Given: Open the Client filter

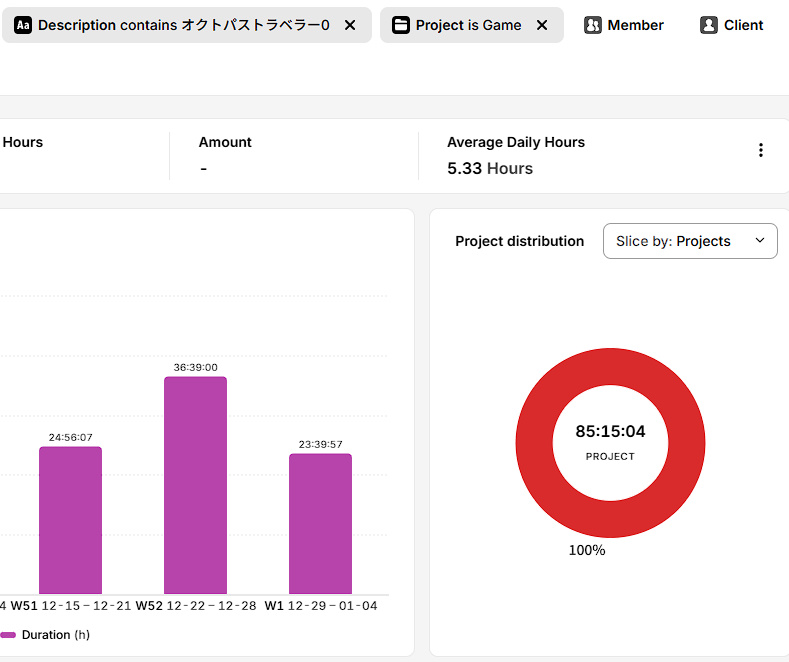Looking at the screenshot, I should (x=743, y=25).
